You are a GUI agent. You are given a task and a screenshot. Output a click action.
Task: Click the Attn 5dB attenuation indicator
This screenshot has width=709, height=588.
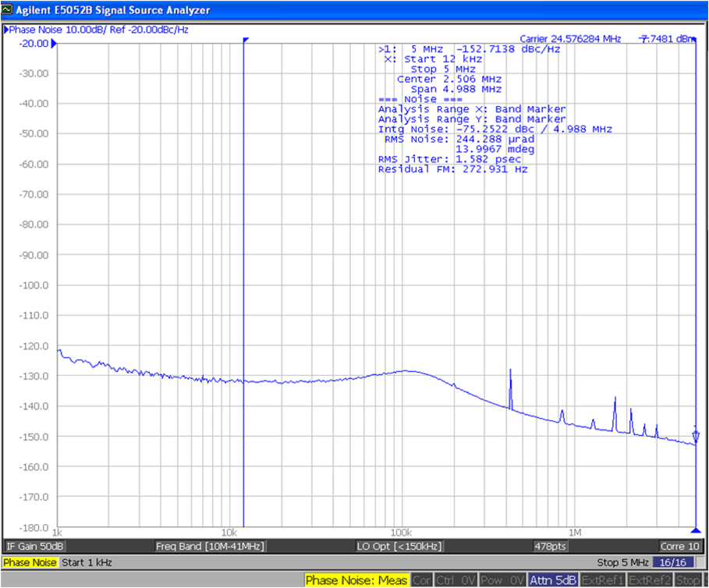pyautogui.click(x=552, y=580)
